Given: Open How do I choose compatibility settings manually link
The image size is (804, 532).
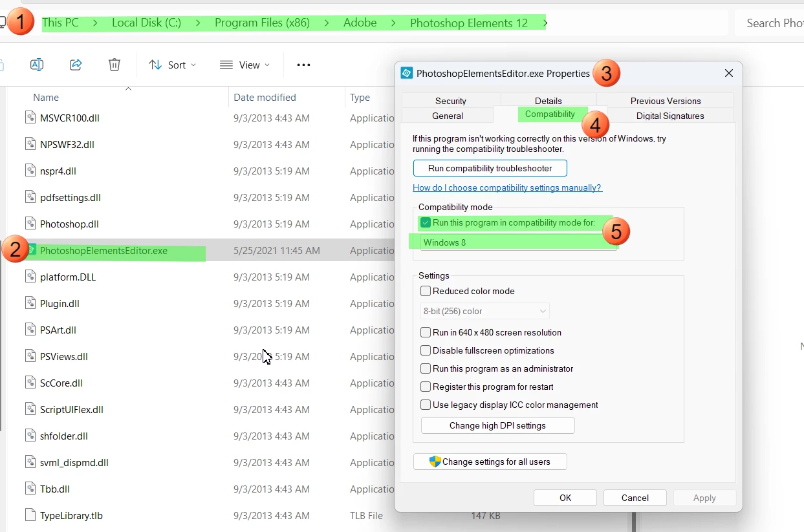Looking at the screenshot, I should click(507, 187).
